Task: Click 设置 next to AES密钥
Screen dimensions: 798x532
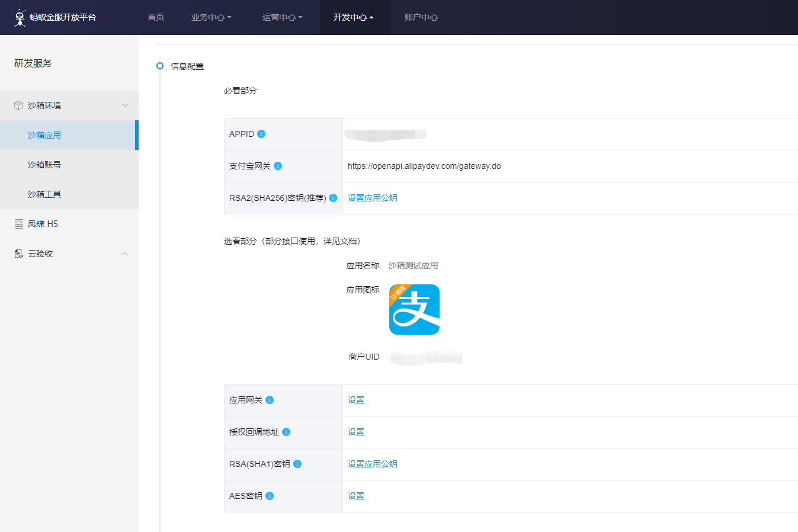Action: click(x=355, y=496)
